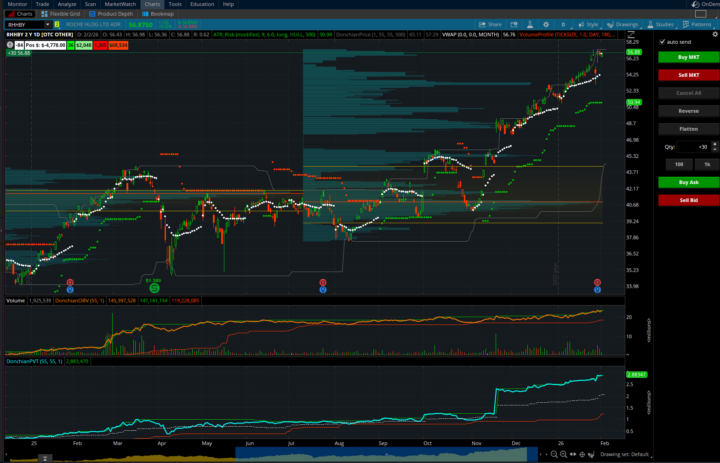720x463 pixels.
Task: Click the chart snapshot window icon
Action: point(514,25)
